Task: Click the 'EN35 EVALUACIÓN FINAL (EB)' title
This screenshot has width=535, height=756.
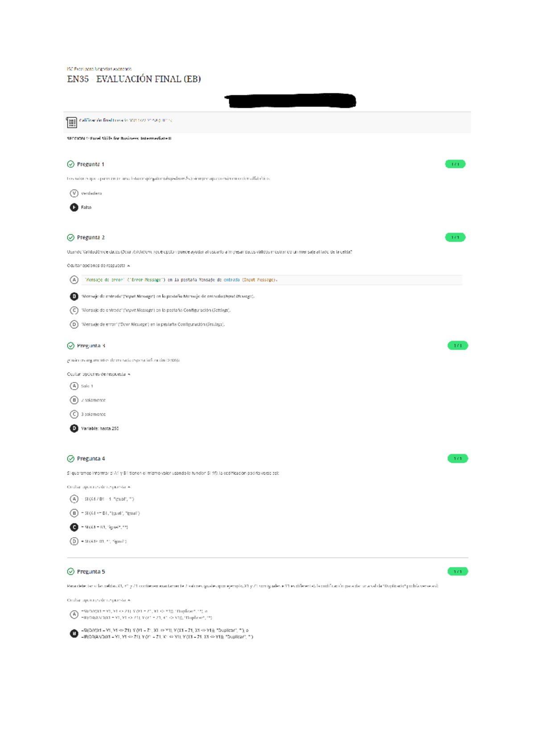Action: pyautogui.click(x=134, y=79)
